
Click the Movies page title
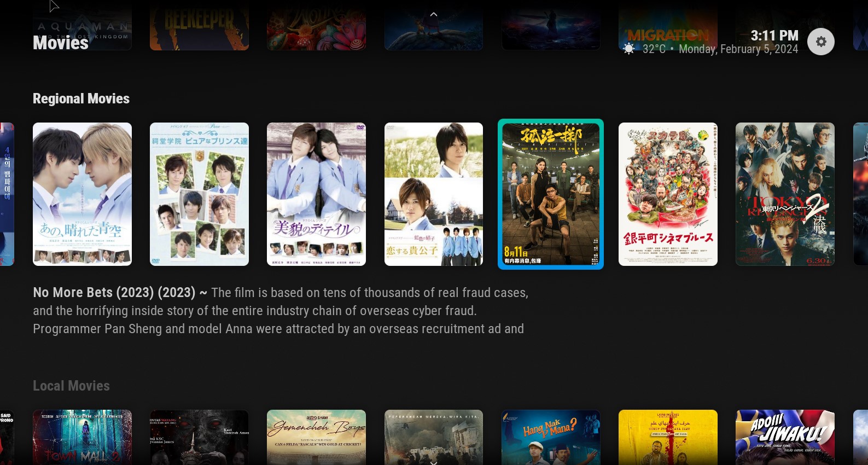[61, 43]
